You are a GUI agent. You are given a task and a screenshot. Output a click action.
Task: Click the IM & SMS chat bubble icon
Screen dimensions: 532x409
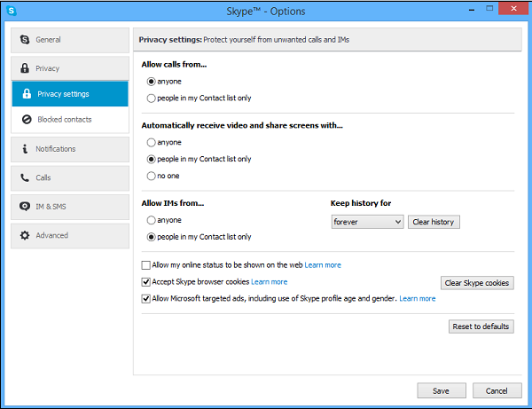[25, 207]
